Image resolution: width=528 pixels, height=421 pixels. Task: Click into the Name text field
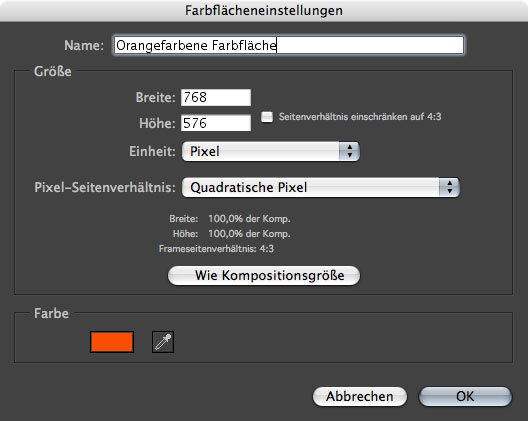coord(289,45)
